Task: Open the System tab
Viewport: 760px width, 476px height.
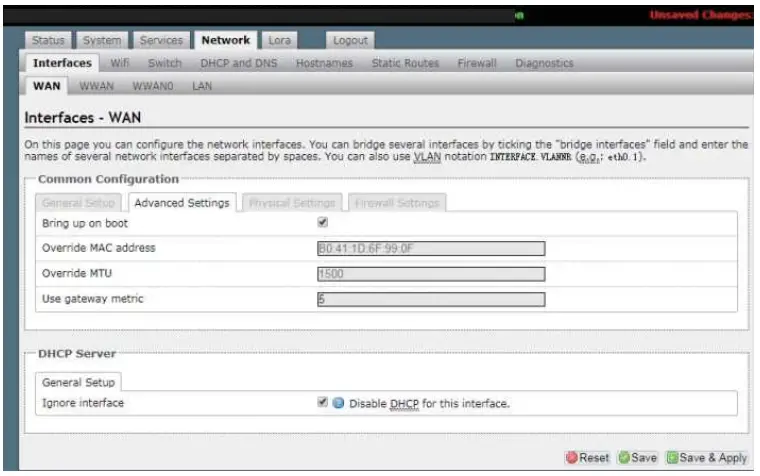Action: pos(102,40)
